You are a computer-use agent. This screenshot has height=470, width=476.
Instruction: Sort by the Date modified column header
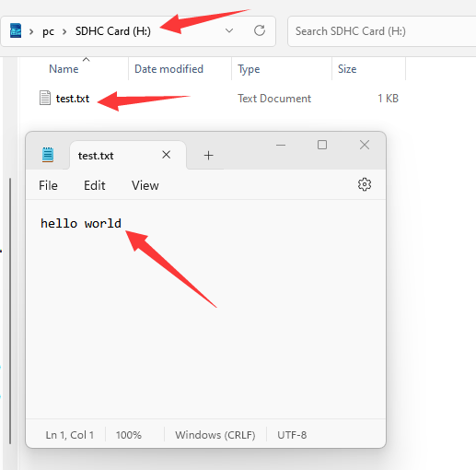(x=168, y=69)
